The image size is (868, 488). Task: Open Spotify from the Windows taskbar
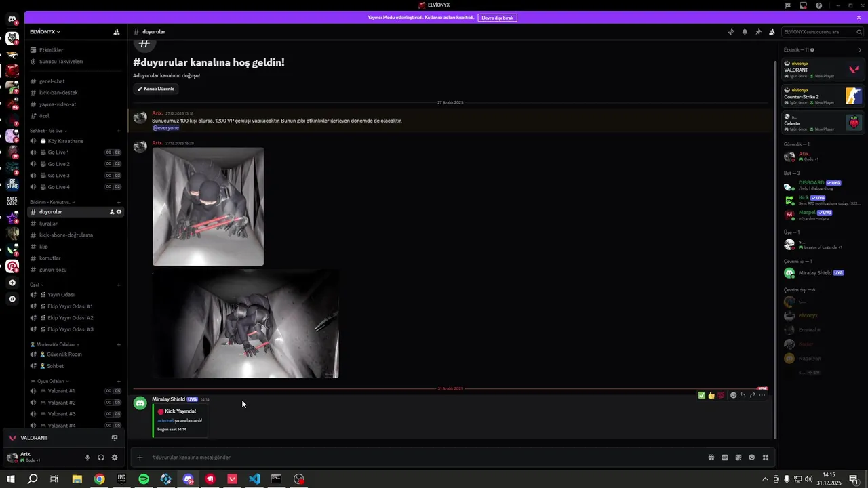click(144, 479)
